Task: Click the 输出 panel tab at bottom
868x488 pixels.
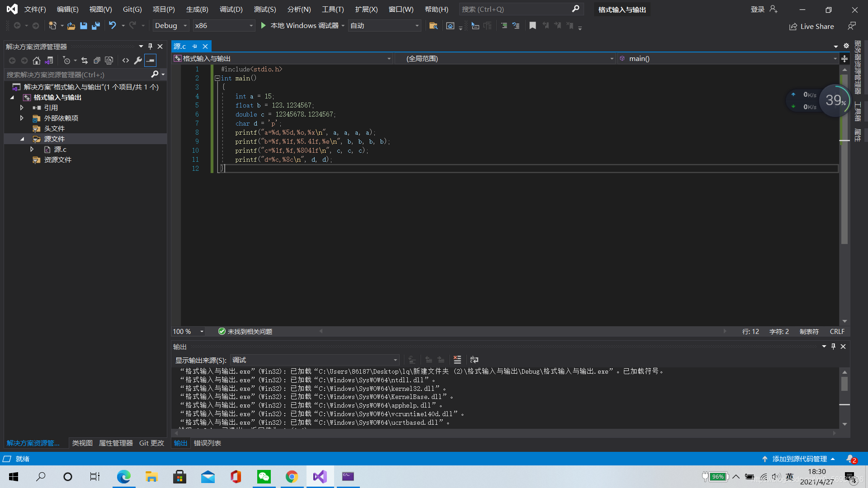Action: (x=180, y=443)
